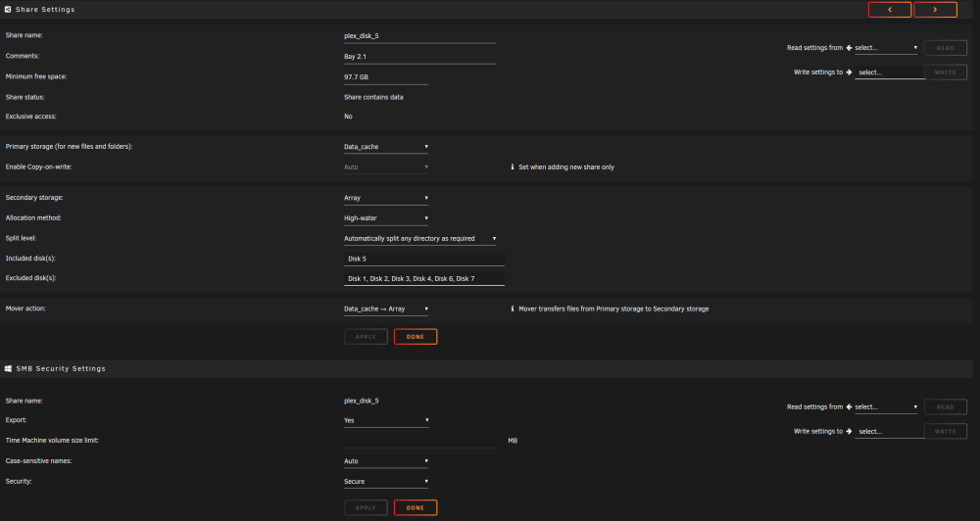Open top Read settings from select dropdown

click(x=886, y=47)
